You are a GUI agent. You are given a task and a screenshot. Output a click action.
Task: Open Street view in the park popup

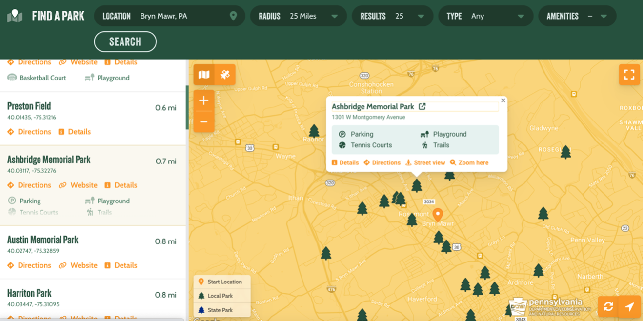425,162
